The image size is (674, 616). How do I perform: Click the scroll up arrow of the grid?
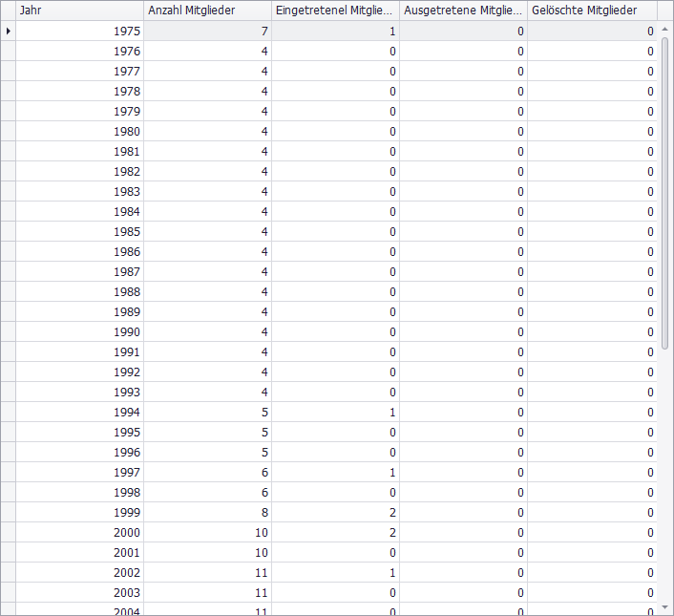pyautogui.click(x=664, y=31)
